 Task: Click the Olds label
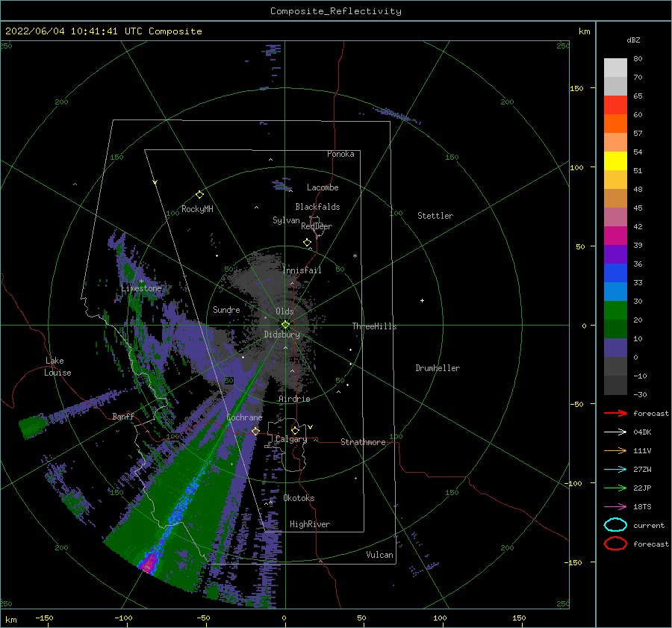tap(284, 311)
